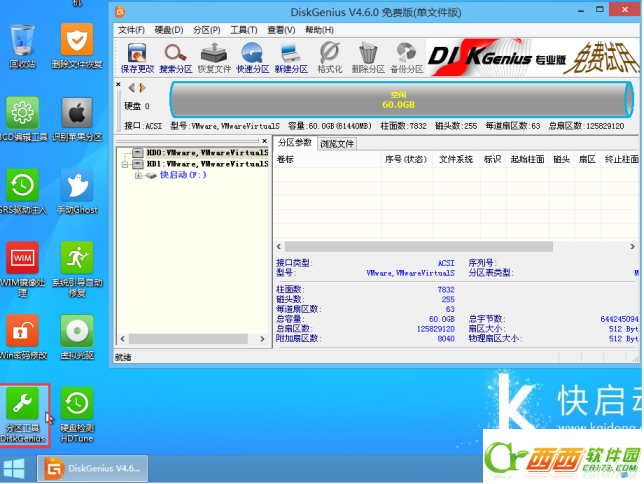Image resolution: width=644 pixels, height=484 pixels.
Task: Click the total sectors value 125829120
Action: [x=436, y=329]
